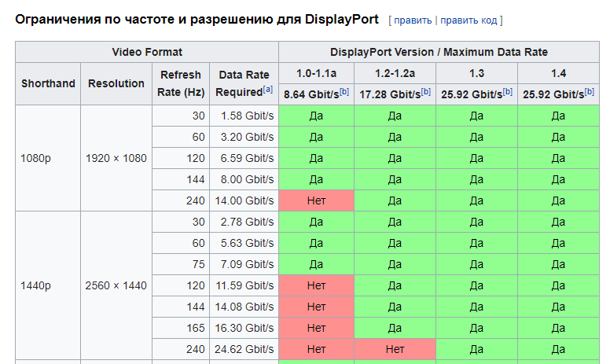Follow footnote [b] under version 1.3
The width and height of the screenshot is (610, 364).
click(508, 91)
